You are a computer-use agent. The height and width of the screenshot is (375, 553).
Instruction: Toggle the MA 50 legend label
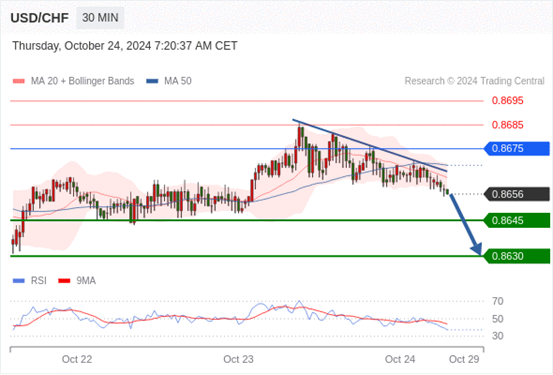pos(178,81)
